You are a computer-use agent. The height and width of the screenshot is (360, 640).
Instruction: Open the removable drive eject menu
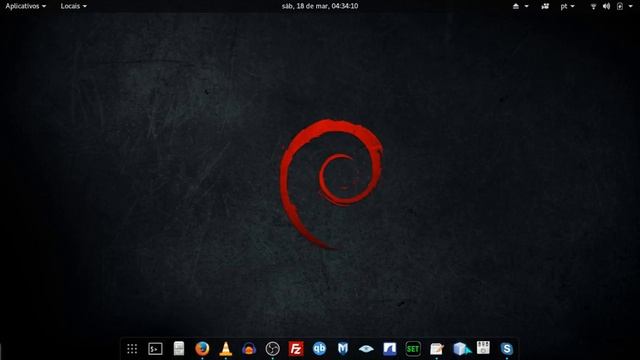(520, 6)
